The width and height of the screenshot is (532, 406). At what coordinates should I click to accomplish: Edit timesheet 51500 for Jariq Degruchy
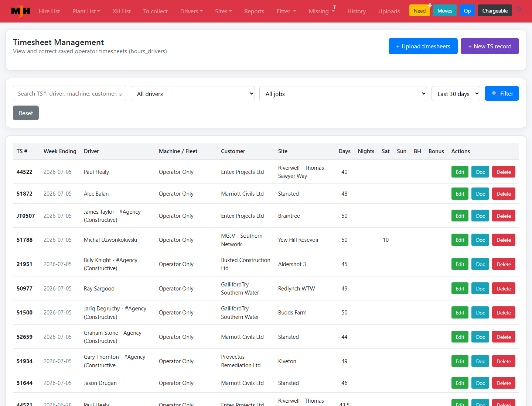coord(460,313)
